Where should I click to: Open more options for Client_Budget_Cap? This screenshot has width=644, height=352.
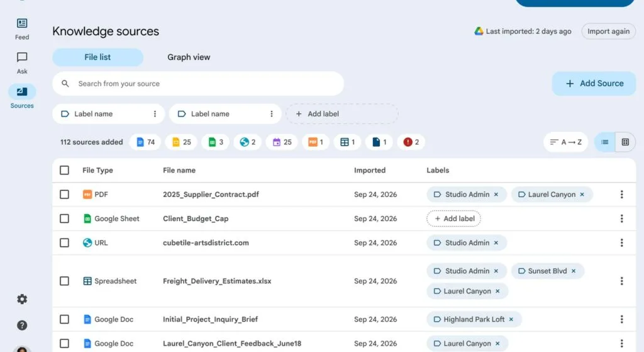pyautogui.click(x=621, y=219)
